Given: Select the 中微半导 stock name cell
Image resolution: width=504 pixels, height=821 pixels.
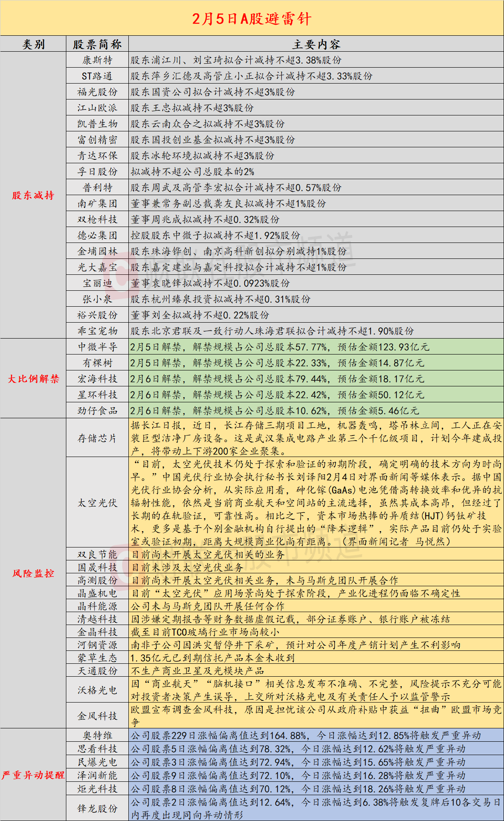Looking at the screenshot, I should [97, 347].
